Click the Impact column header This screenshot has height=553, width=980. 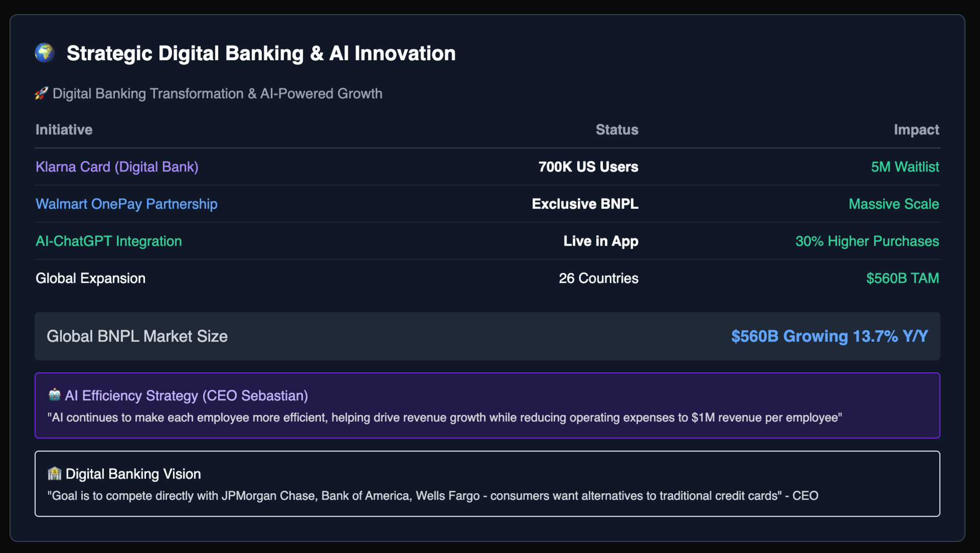[916, 130]
